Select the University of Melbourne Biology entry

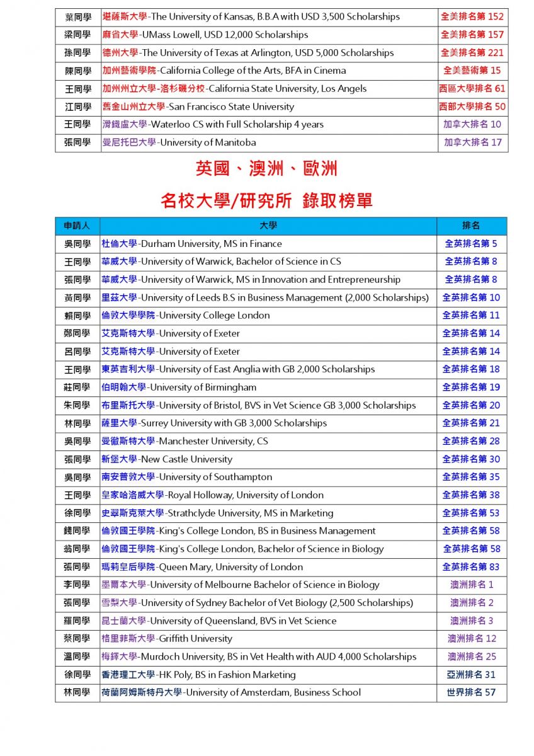(x=241, y=585)
